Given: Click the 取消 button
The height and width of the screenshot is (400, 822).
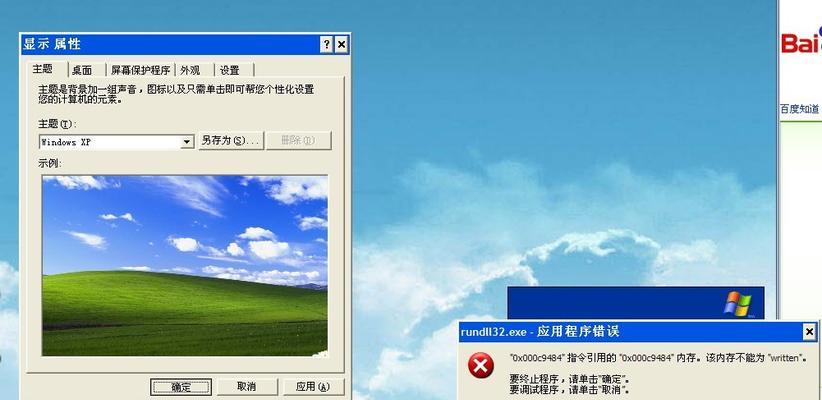Looking at the screenshot, I should coord(246,387).
